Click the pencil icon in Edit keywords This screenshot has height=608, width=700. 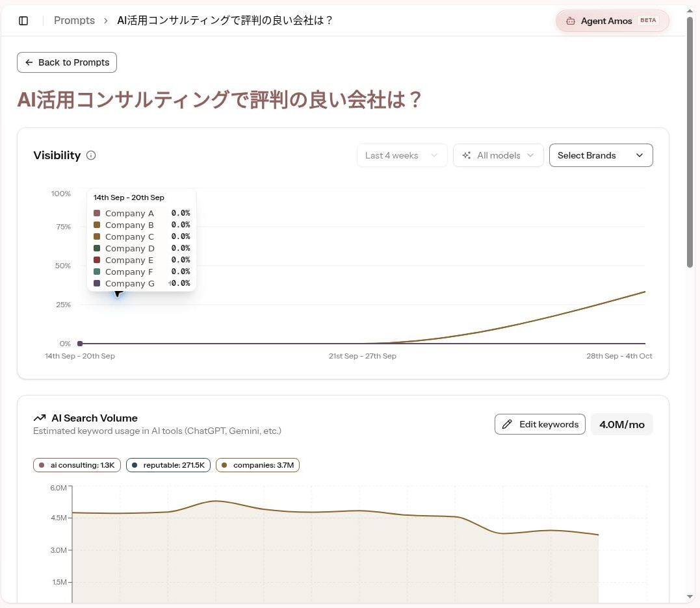pyautogui.click(x=507, y=424)
